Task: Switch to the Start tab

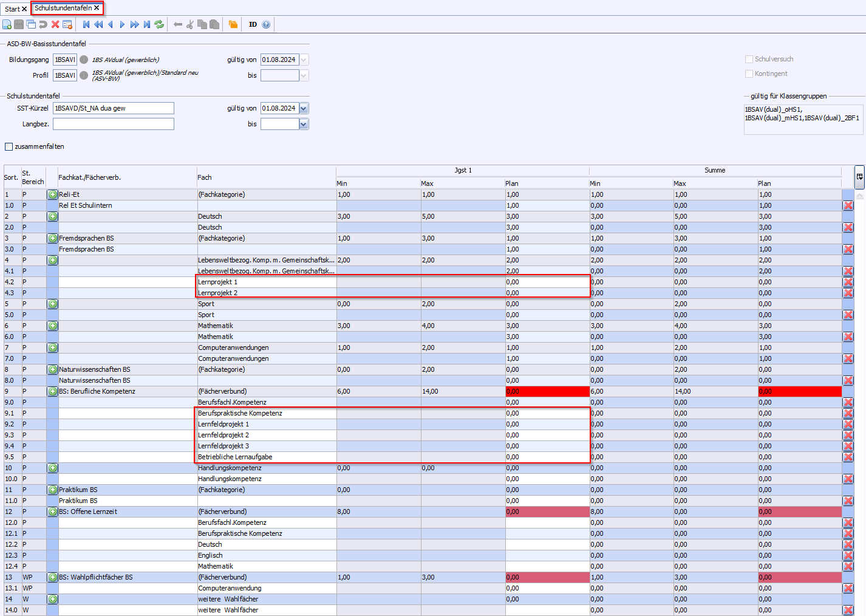Action: coord(12,9)
